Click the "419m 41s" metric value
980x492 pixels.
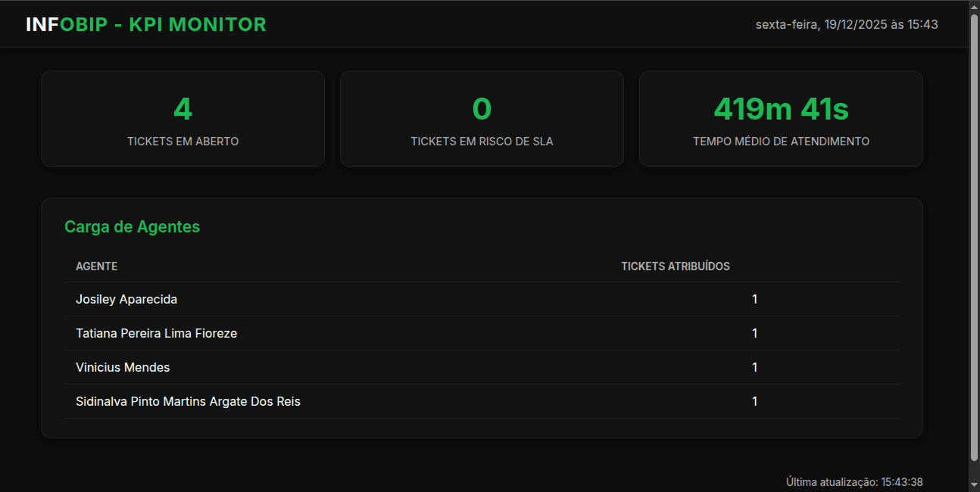[x=781, y=109]
